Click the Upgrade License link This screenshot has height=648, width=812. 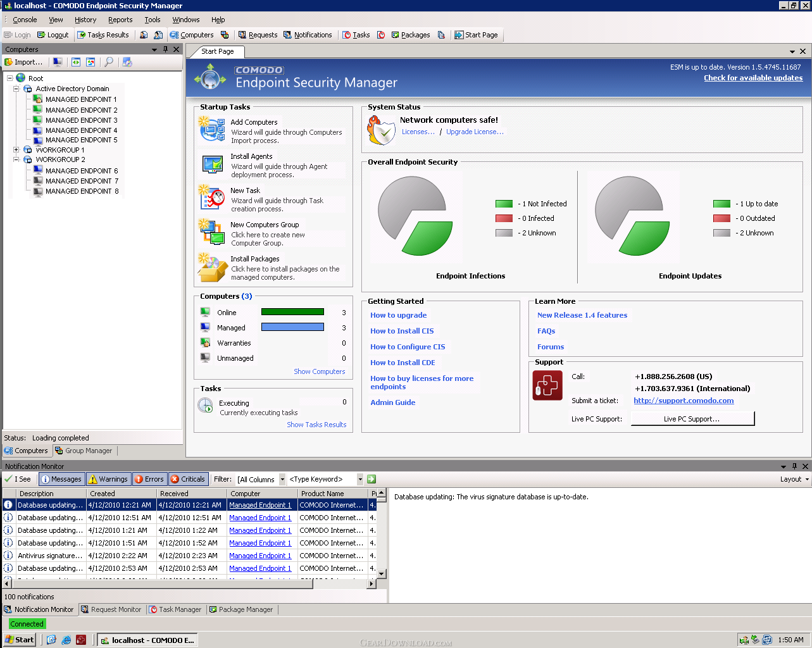tap(475, 132)
